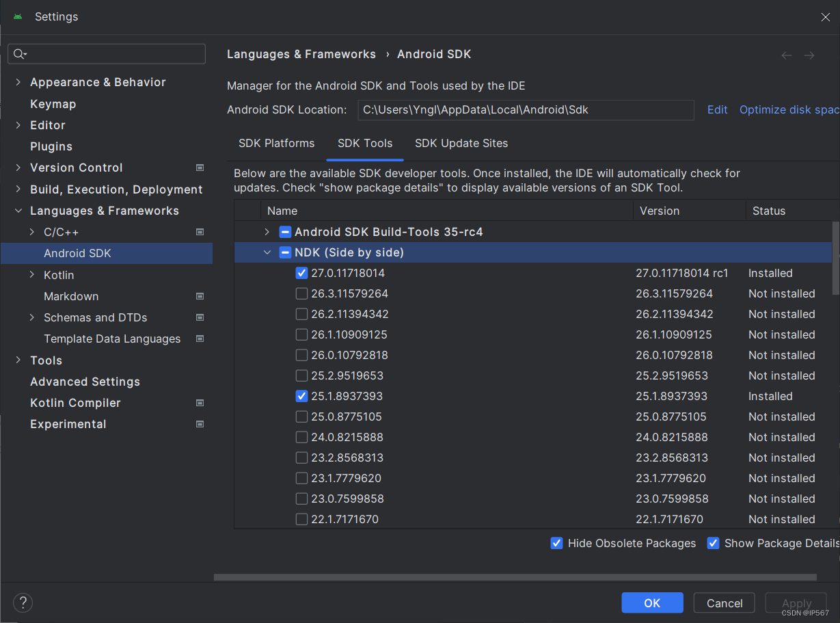Click project-level icon beside Kotlin Compiler
This screenshot has height=623, width=840.
tap(200, 403)
